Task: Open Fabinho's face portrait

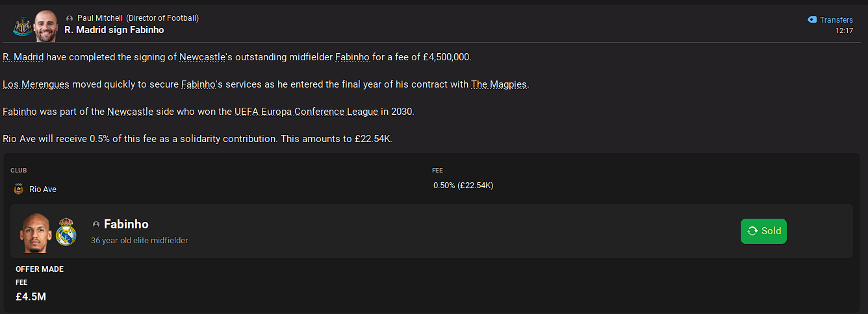Action: (36, 232)
